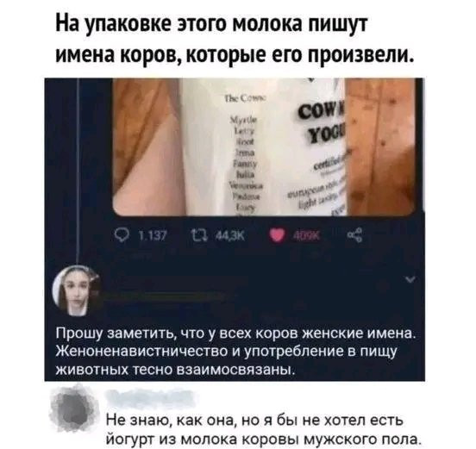Click the blurred username beside woman's avatar
This screenshot has height=449, width=476.
click(x=164, y=296)
